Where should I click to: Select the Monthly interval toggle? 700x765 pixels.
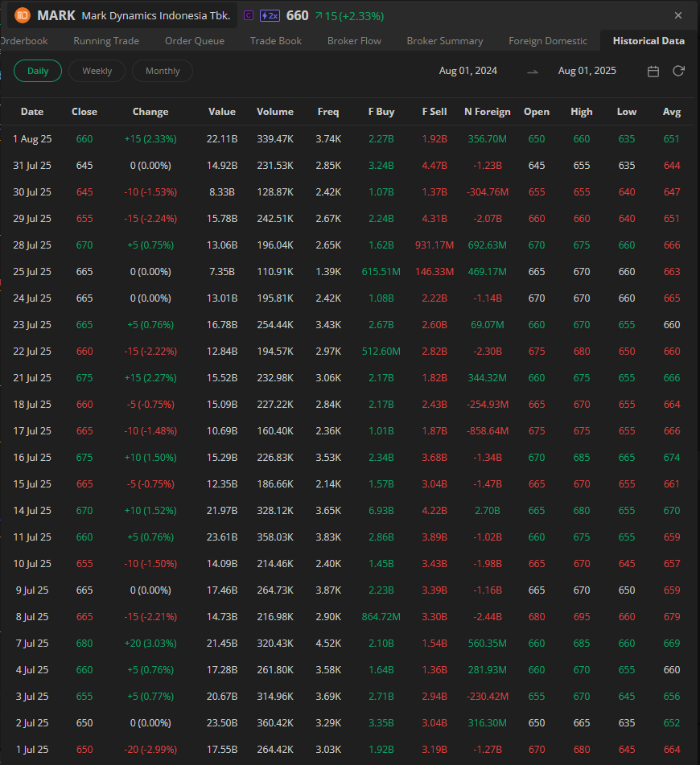coord(163,71)
